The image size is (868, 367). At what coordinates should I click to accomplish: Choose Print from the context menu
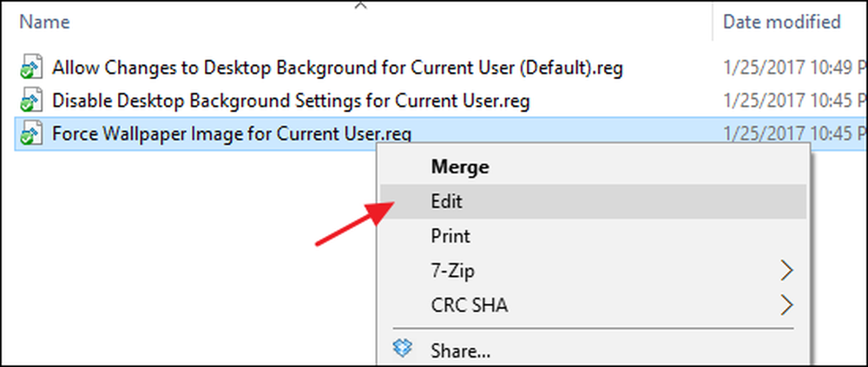point(592,236)
